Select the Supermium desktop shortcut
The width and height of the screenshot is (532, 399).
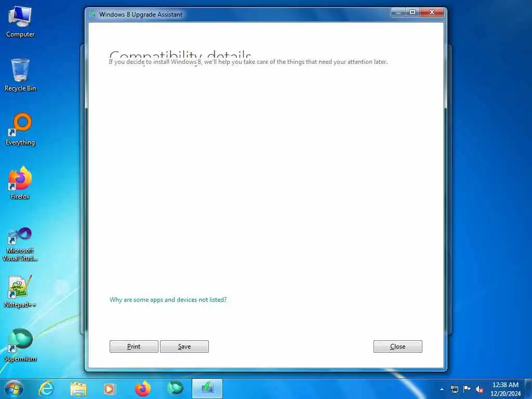(20, 345)
